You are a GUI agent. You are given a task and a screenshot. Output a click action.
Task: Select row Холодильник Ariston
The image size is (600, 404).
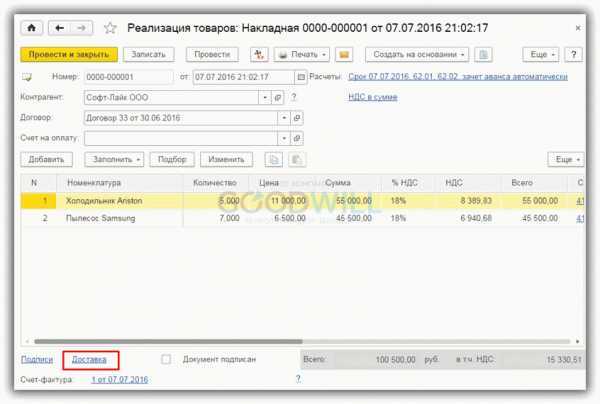click(x=302, y=201)
